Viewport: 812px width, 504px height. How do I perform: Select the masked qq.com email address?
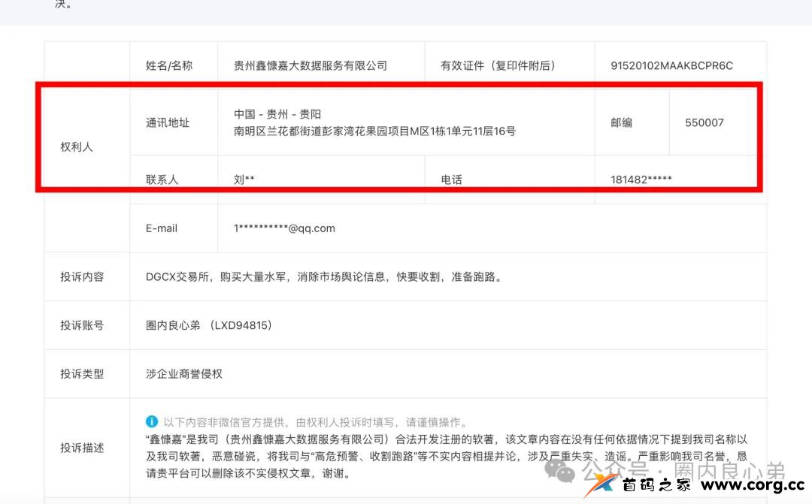coord(284,228)
